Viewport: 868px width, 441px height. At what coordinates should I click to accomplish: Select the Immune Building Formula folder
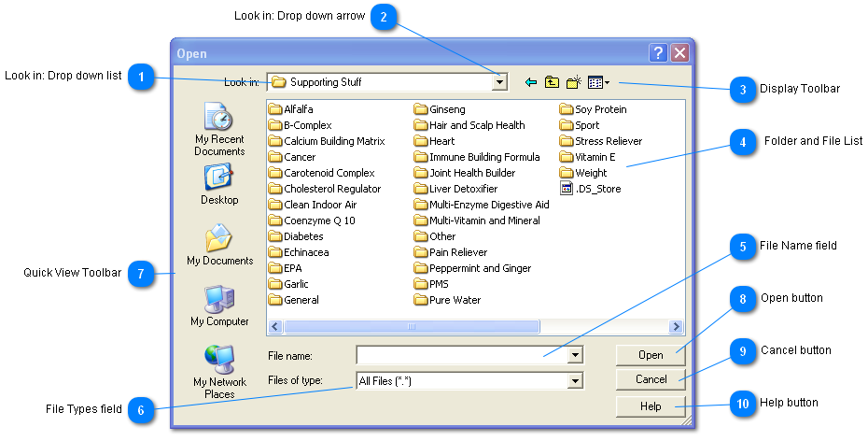pos(477,157)
